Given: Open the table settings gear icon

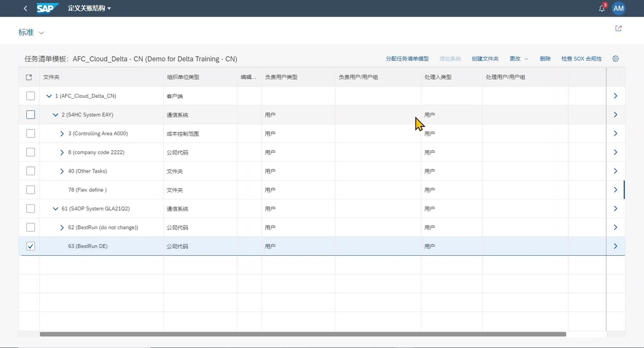Looking at the screenshot, I should pos(615,58).
